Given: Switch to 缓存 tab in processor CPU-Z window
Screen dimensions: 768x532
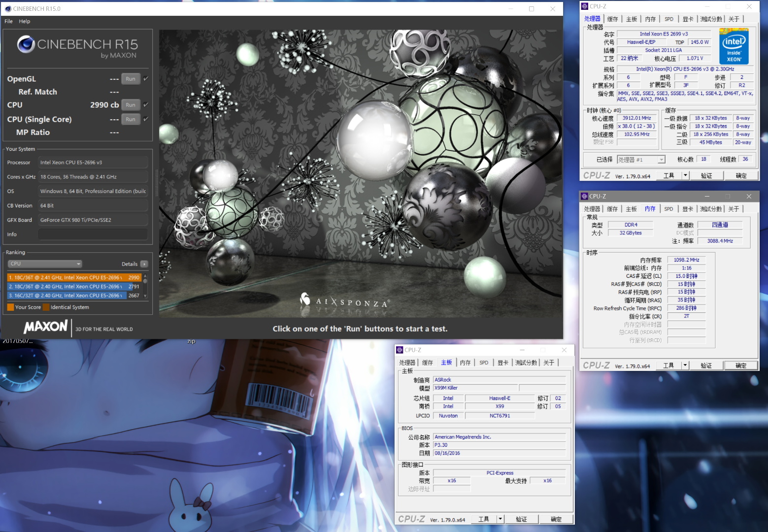Looking at the screenshot, I should pyautogui.click(x=612, y=19).
